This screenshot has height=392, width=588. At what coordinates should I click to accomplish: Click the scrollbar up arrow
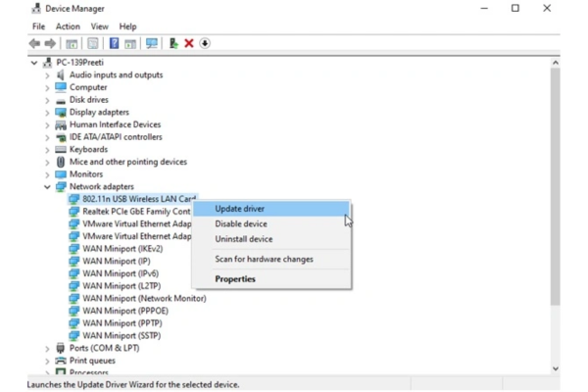556,63
